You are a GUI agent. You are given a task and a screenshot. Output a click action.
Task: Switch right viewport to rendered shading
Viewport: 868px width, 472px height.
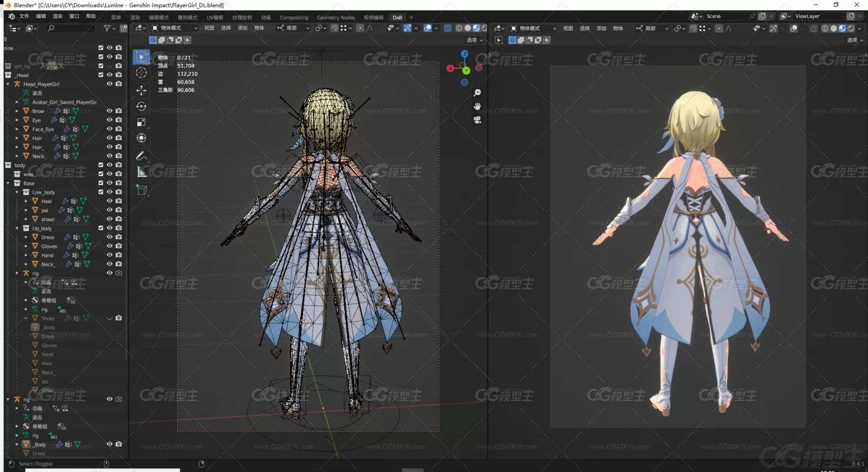(851, 28)
